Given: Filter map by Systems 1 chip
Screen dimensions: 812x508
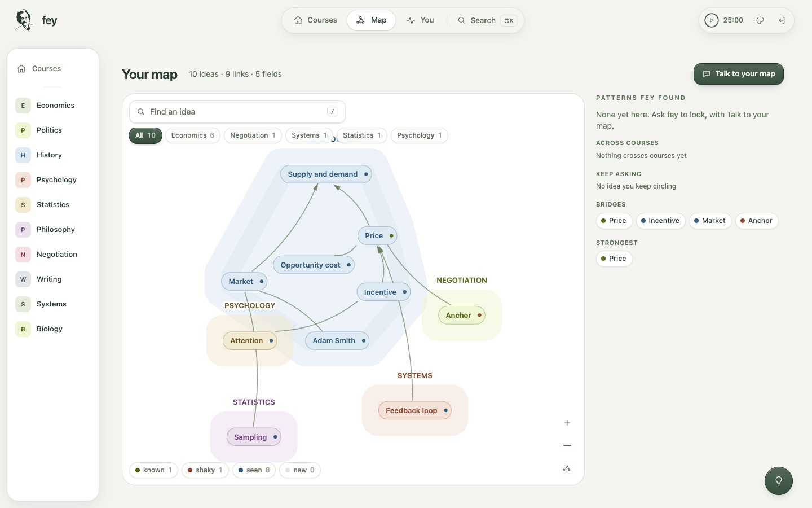Looking at the screenshot, I should click(x=309, y=135).
